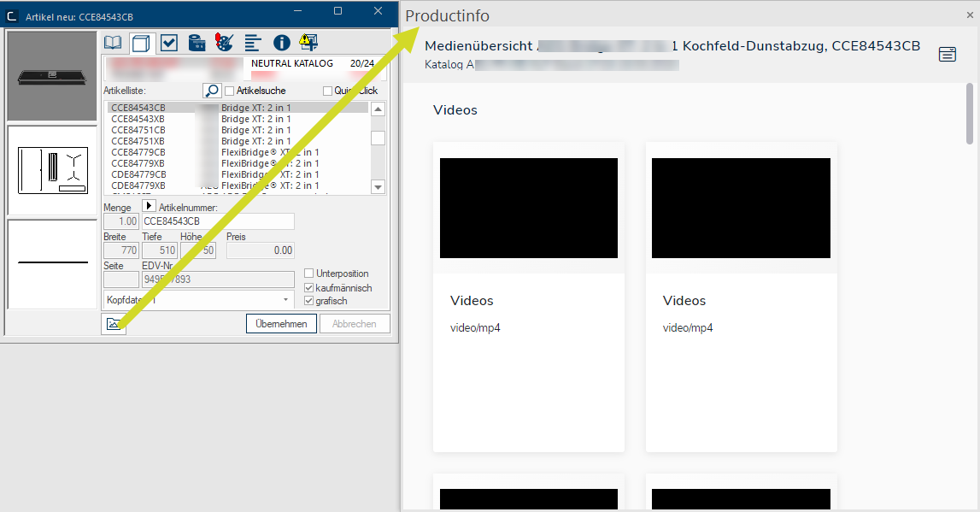Click the magnifier search icon beside Artikelliste
Screen dimensions: 980x512
pos(212,91)
